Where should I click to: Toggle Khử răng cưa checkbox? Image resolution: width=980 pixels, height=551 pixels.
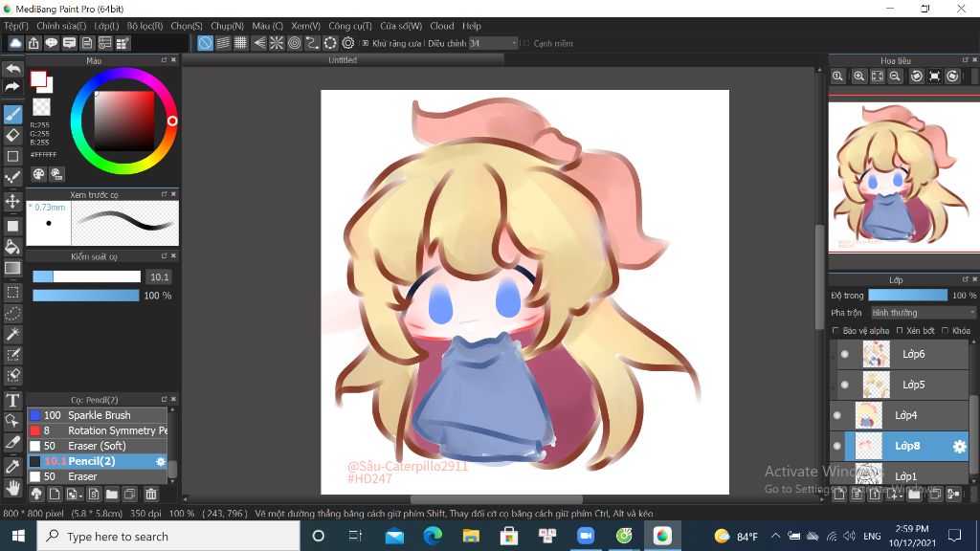coord(366,43)
